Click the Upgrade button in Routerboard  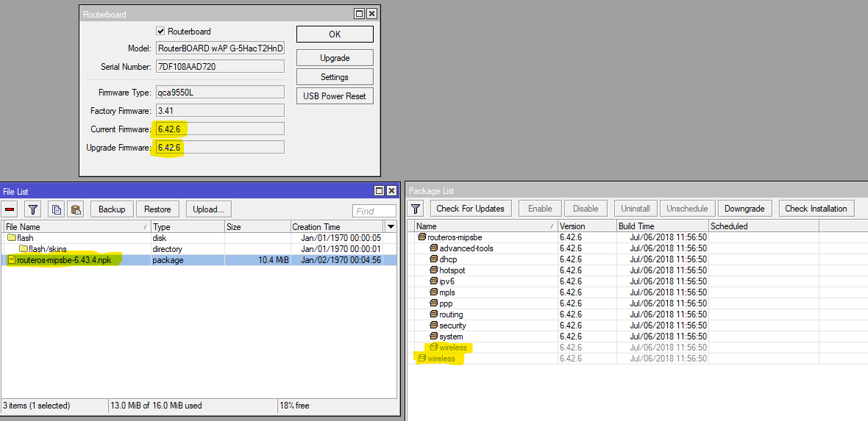pos(335,57)
